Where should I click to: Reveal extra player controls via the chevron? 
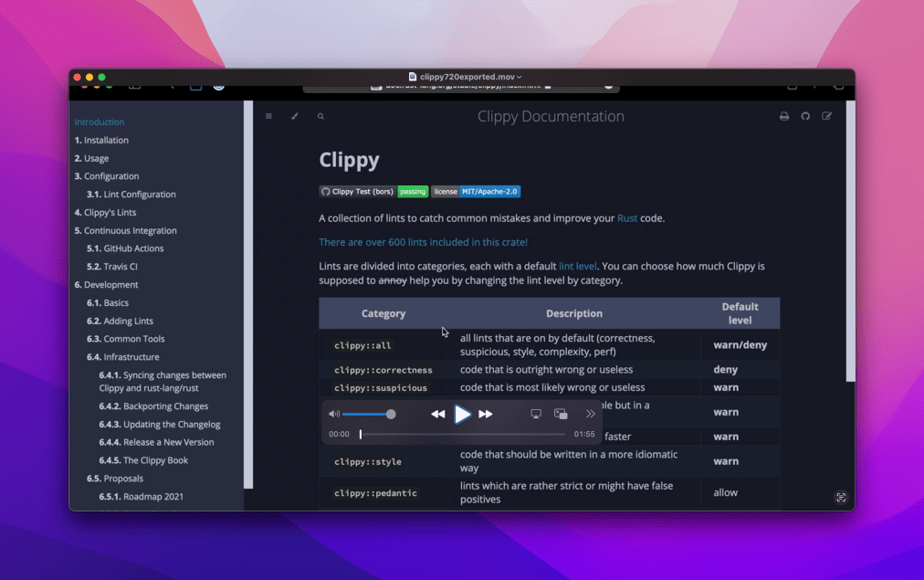[x=589, y=413]
